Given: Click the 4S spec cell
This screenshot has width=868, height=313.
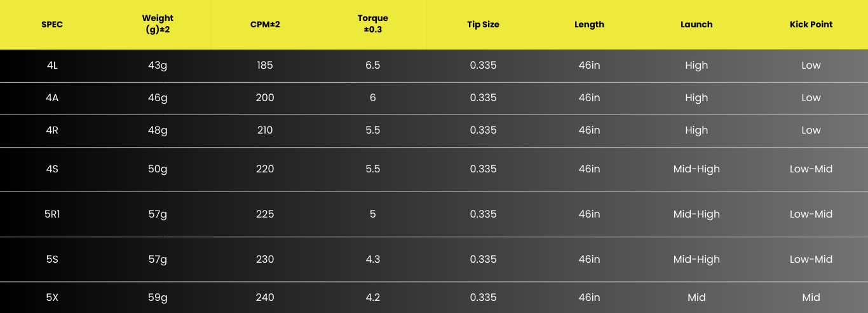Looking at the screenshot, I should [52, 169].
